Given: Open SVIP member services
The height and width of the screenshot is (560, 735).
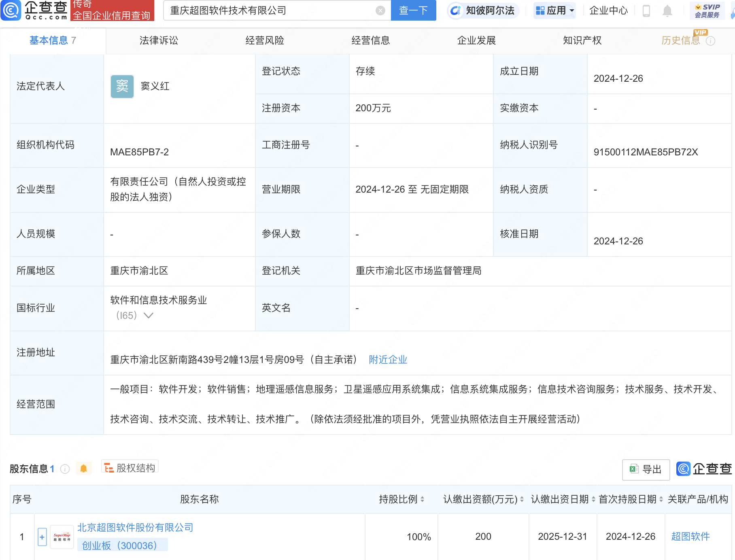Looking at the screenshot, I should (x=707, y=11).
